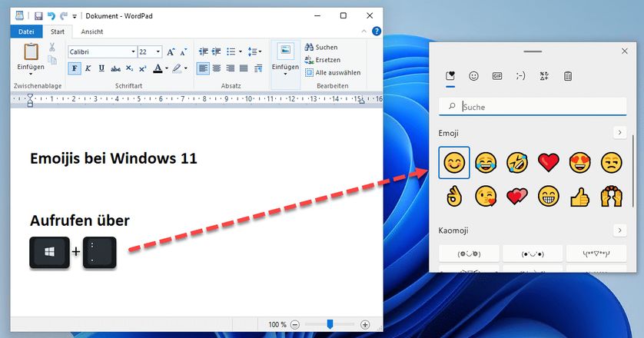The image size is (644, 338).
Task: Toggle subscript formatting
Action: 129,68
